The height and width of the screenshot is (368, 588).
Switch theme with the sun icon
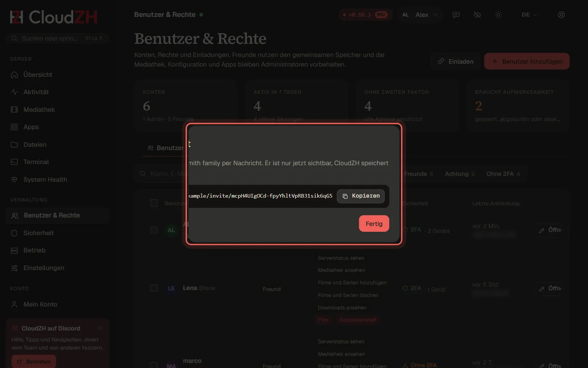(498, 15)
